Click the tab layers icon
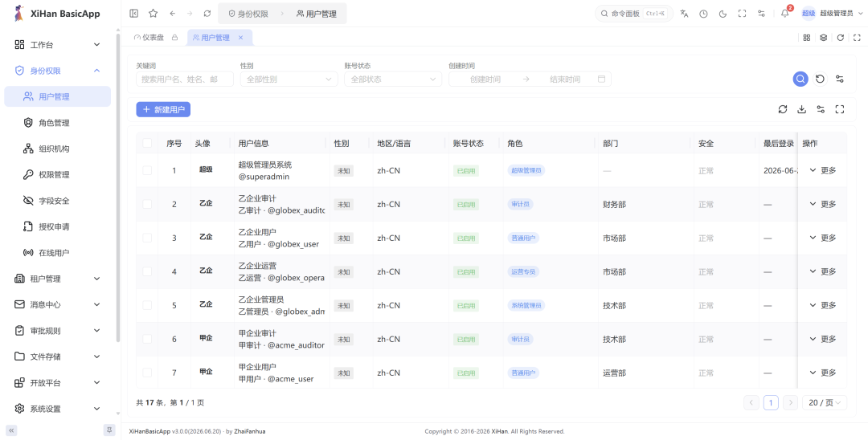The image size is (868, 440). (824, 38)
